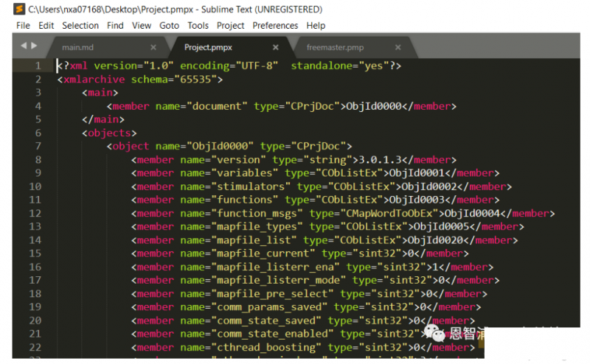
Task: Click line number 7 in the gutter
Action: [x=38, y=146]
